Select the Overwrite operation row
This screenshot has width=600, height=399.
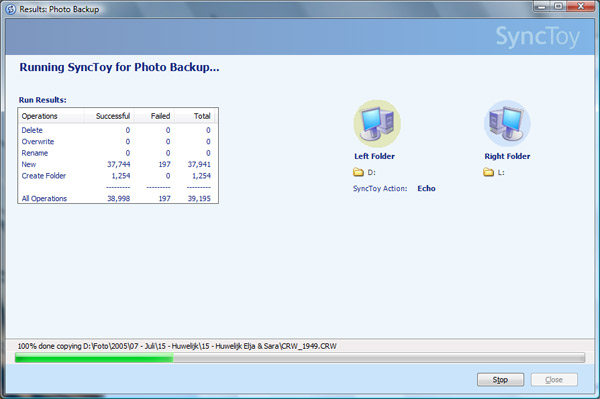(x=116, y=142)
